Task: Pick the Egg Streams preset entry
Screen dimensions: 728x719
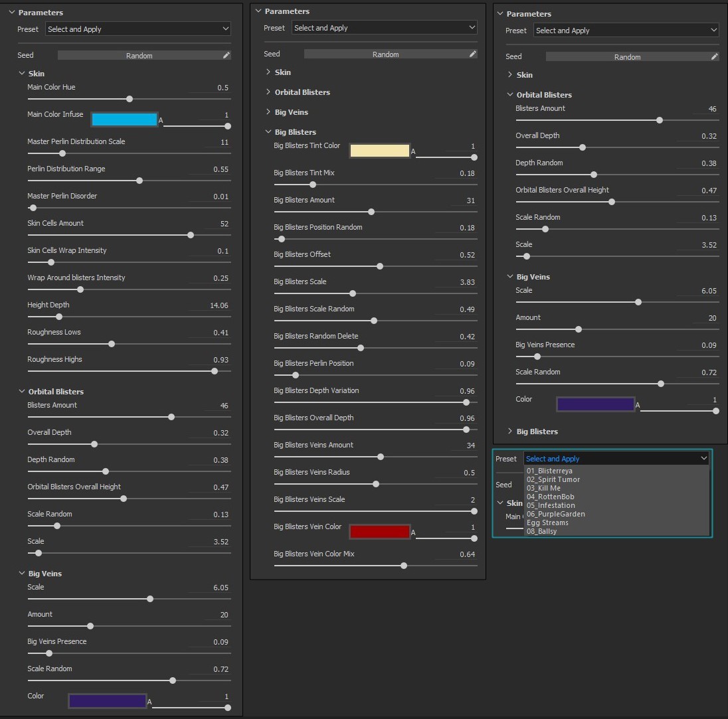Action: click(547, 522)
